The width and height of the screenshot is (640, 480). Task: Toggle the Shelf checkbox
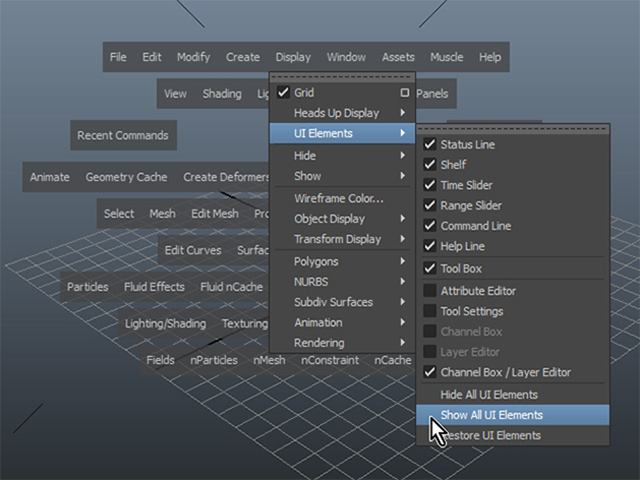click(429, 164)
